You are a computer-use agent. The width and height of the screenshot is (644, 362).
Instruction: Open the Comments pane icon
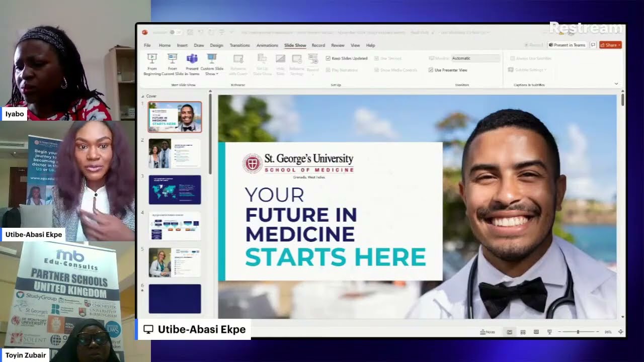click(x=593, y=45)
